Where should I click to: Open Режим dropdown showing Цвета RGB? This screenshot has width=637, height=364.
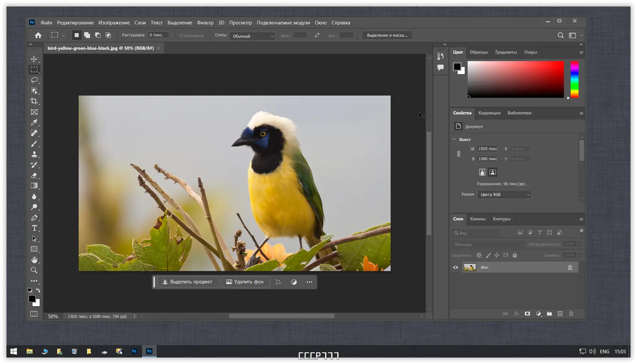click(x=504, y=195)
